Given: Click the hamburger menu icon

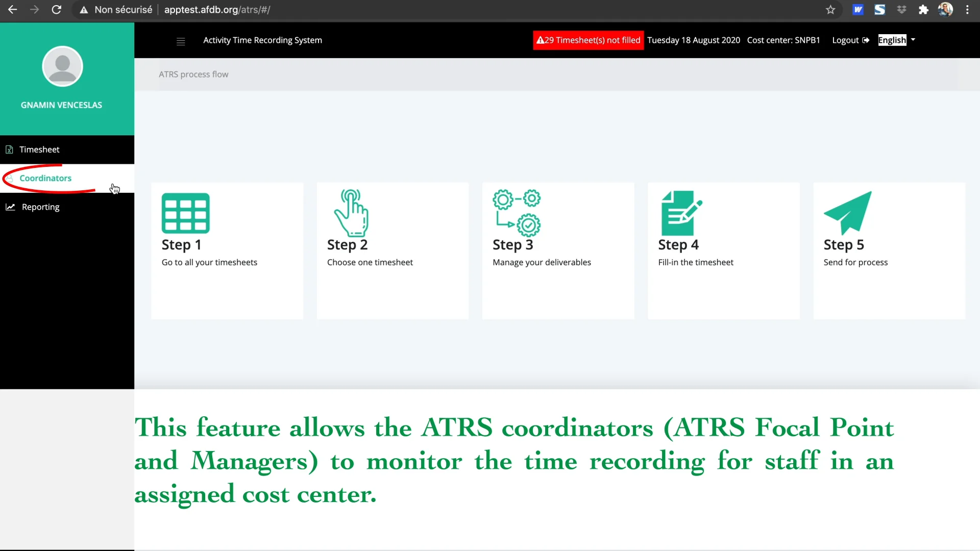Looking at the screenshot, I should pos(181,41).
